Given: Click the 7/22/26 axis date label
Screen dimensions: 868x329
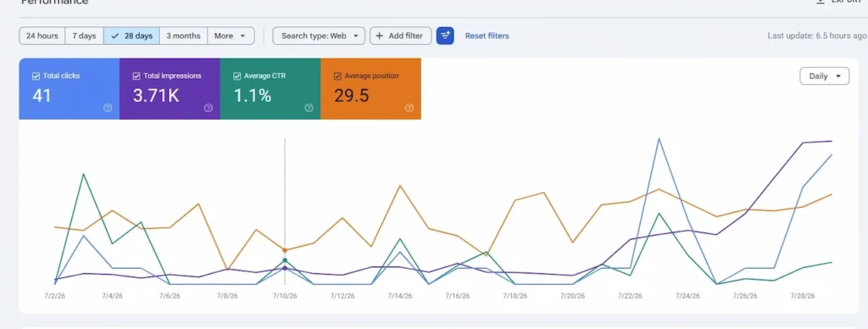Looking at the screenshot, I should click(630, 296).
